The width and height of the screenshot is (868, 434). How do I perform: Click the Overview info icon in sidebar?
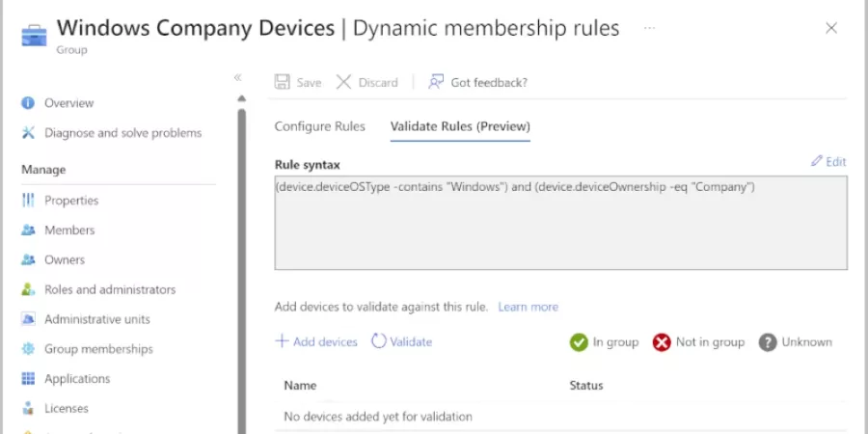point(28,103)
